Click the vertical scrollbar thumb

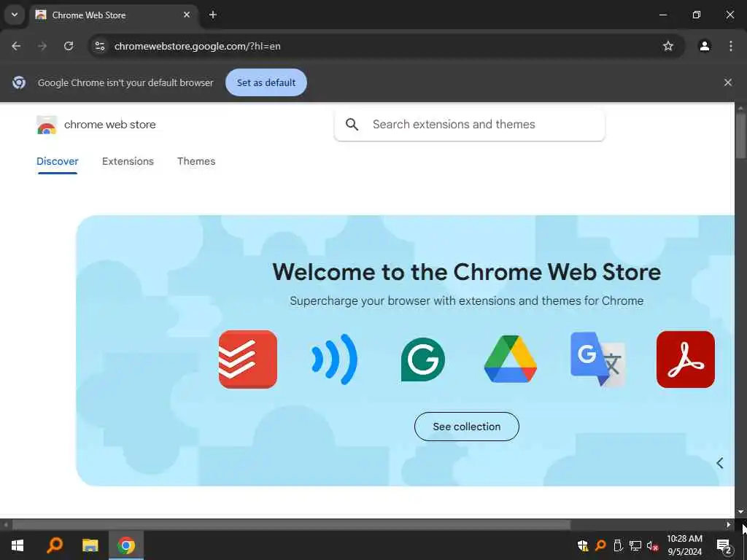pos(740,136)
